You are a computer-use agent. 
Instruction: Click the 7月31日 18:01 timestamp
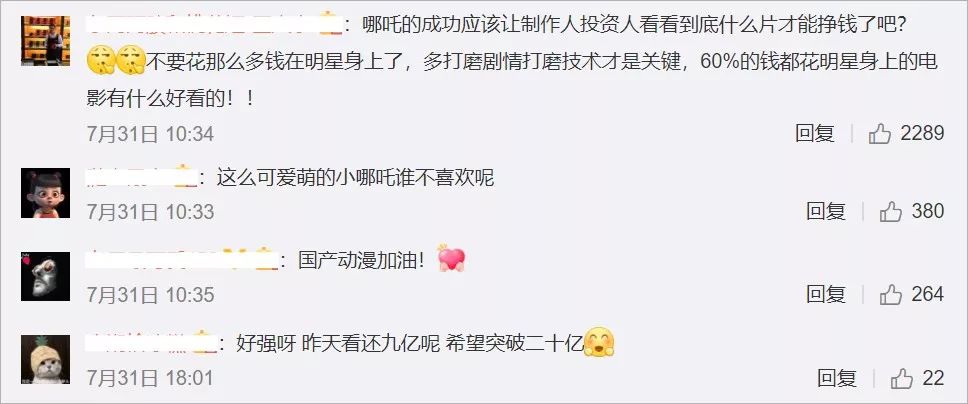(150, 377)
